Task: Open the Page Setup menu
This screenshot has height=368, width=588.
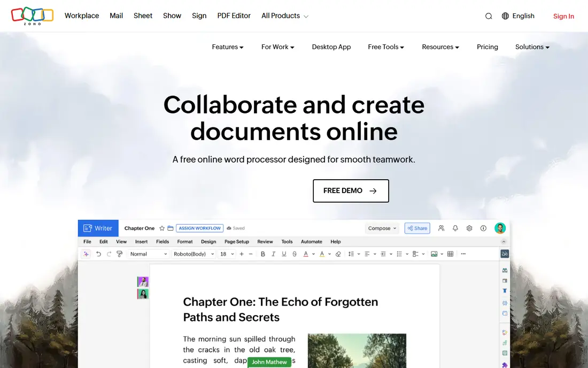Action: pyautogui.click(x=237, y=242)
